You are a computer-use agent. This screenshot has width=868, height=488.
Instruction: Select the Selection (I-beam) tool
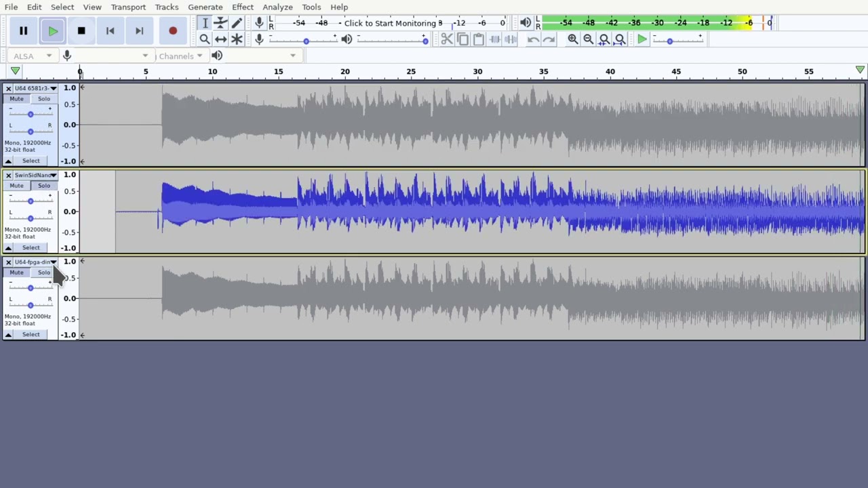[205, 23]
